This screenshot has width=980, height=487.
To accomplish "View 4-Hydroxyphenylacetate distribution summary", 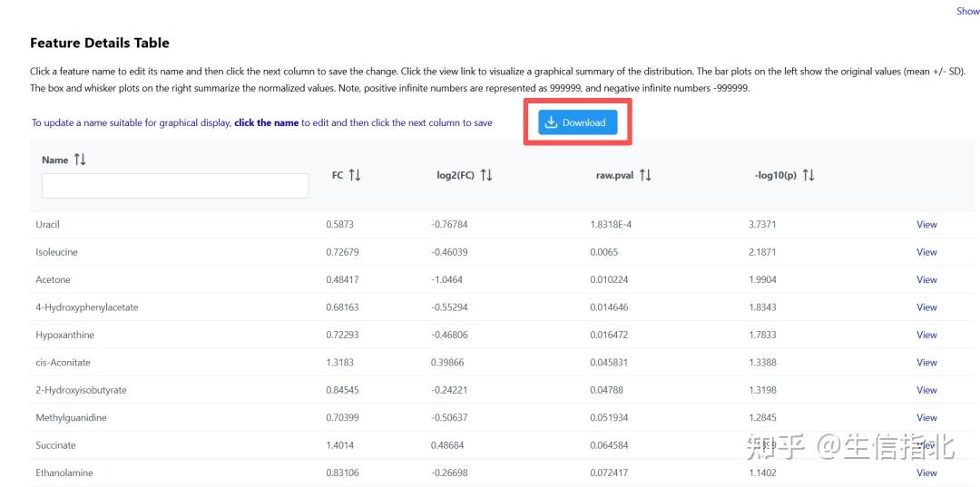I will tap(926, 307).
